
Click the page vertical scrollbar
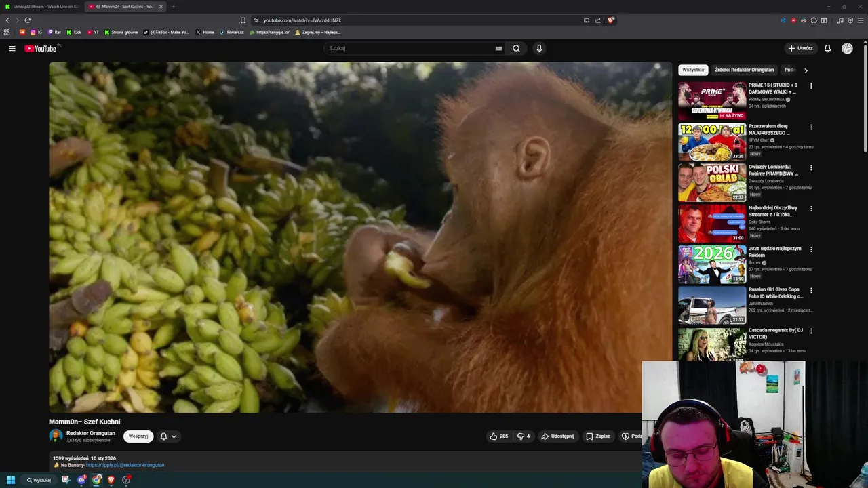point(865,98)
